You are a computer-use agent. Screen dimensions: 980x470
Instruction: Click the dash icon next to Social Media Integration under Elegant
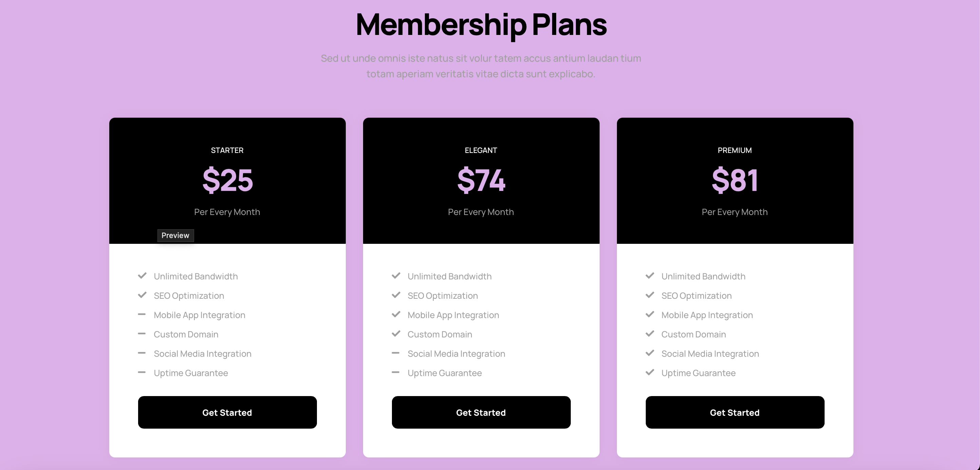(x=396, y=353)
